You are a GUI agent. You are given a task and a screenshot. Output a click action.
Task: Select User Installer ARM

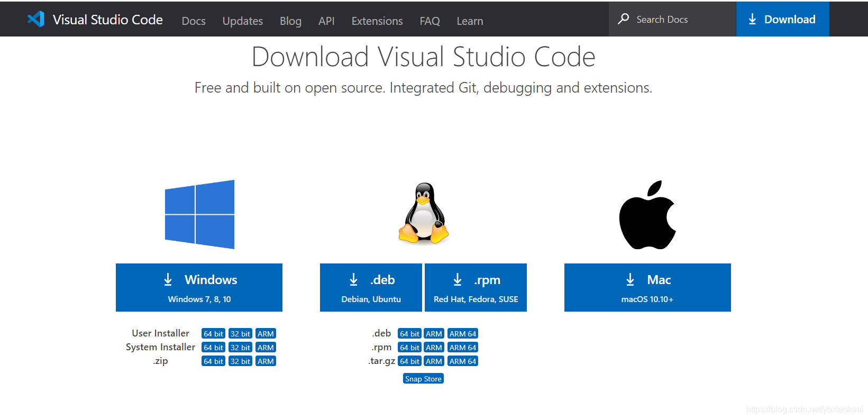coord(266,334)
